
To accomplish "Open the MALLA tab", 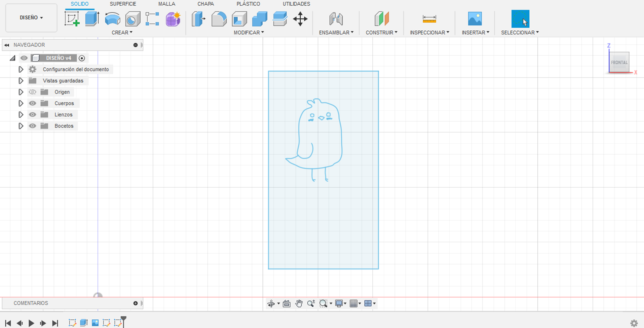I will pyautogui.click(x=167, y=4).
